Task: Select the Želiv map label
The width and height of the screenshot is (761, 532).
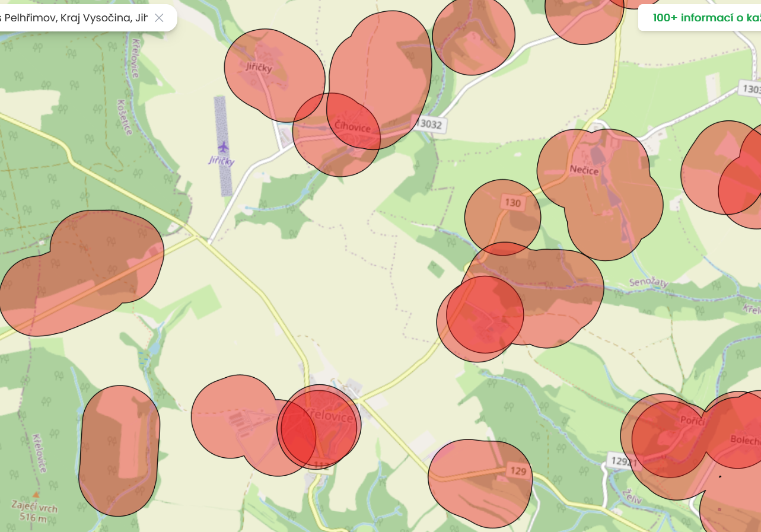Action: (x=632, y=497)
